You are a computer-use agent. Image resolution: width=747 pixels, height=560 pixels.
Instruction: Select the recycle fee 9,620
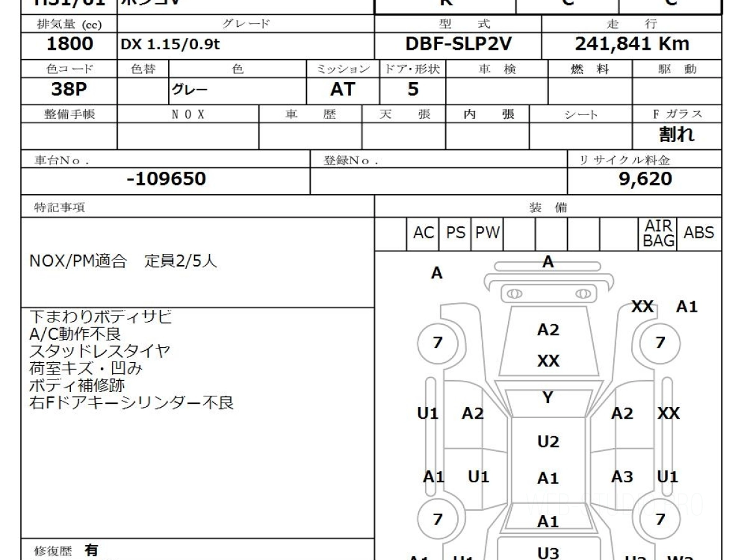point(646,180)
